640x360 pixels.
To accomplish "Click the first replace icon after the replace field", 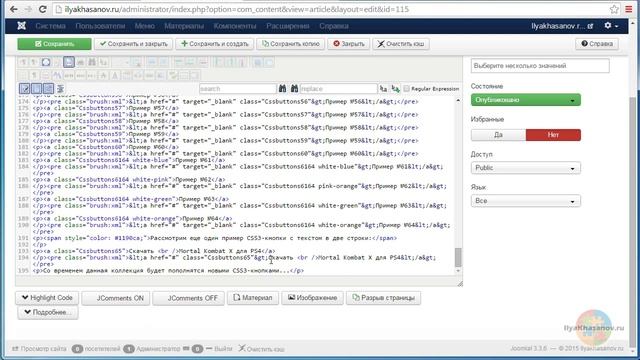I will (383, 89).
